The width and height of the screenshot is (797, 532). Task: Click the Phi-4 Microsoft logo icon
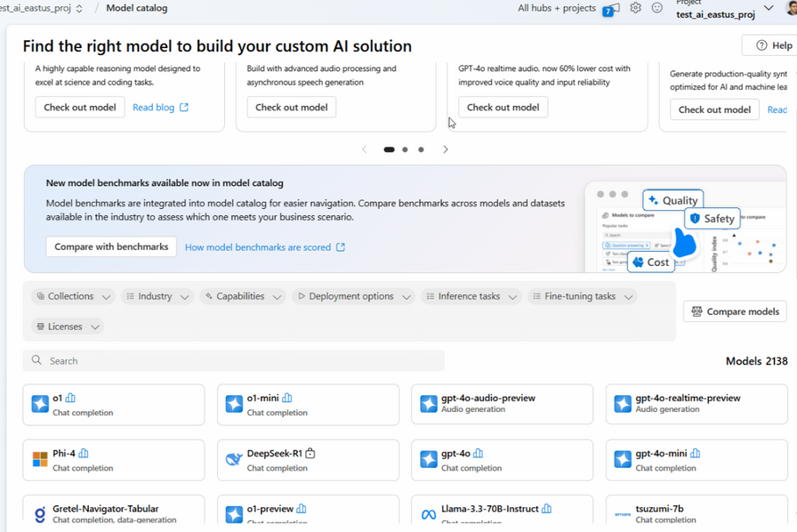(40, 459)
